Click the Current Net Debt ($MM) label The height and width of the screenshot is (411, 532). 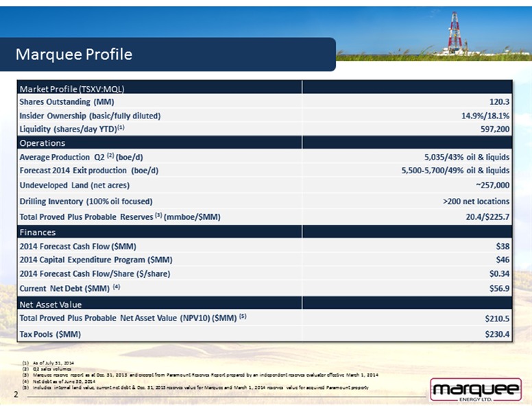pos(70,288)
